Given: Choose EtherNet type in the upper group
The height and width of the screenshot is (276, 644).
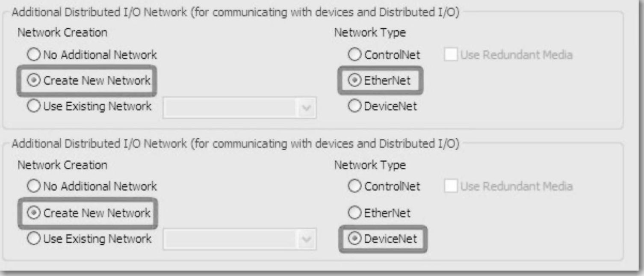Looking at the screenshot, I should coord(354,80).
